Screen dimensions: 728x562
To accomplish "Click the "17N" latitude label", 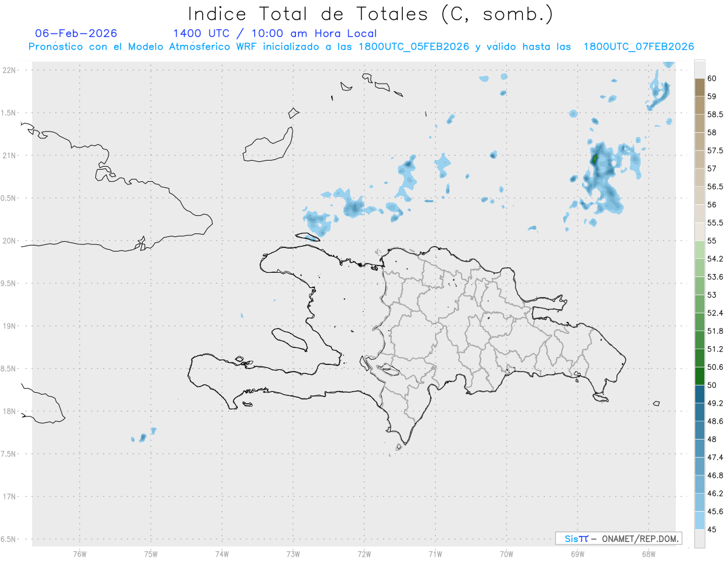I will 10,497.
